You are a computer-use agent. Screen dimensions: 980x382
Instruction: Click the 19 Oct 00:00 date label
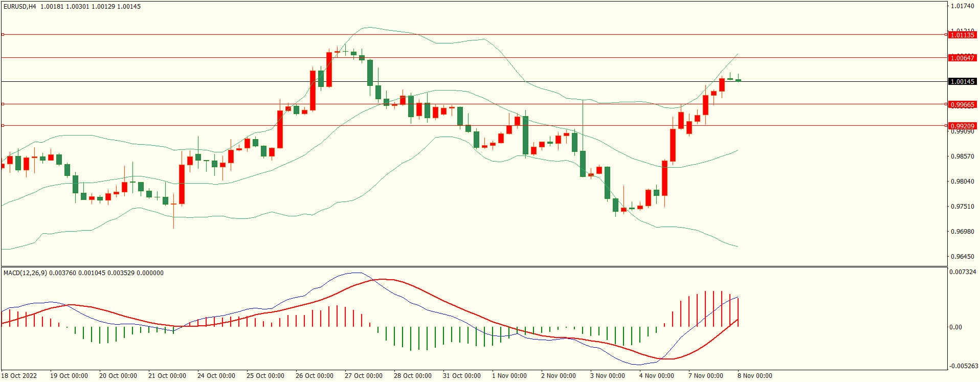(69, 376)
